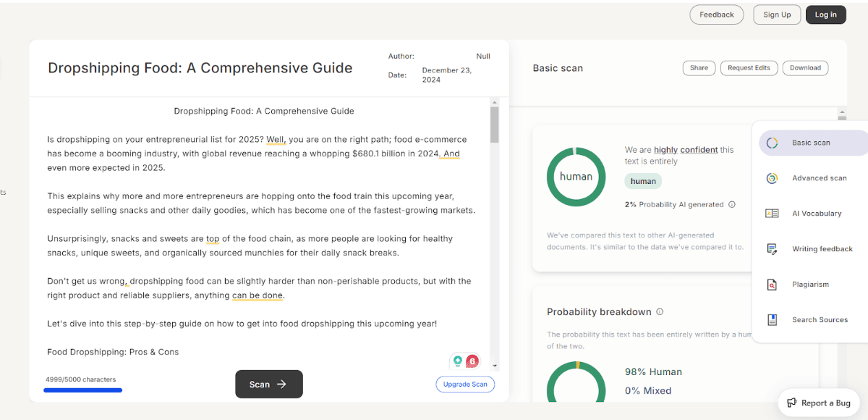
Task: Download the scan report
Action: pos(805,68)
